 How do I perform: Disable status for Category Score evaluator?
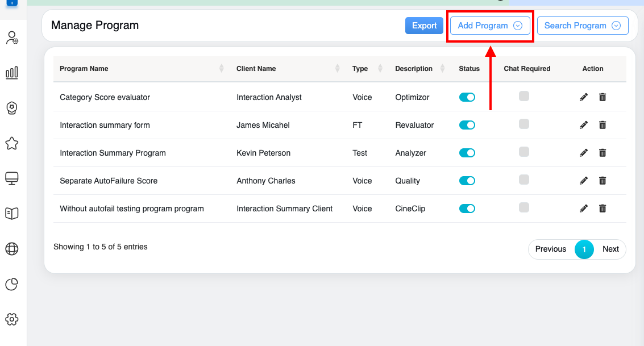pyautogui.click(x=467, y=97)
